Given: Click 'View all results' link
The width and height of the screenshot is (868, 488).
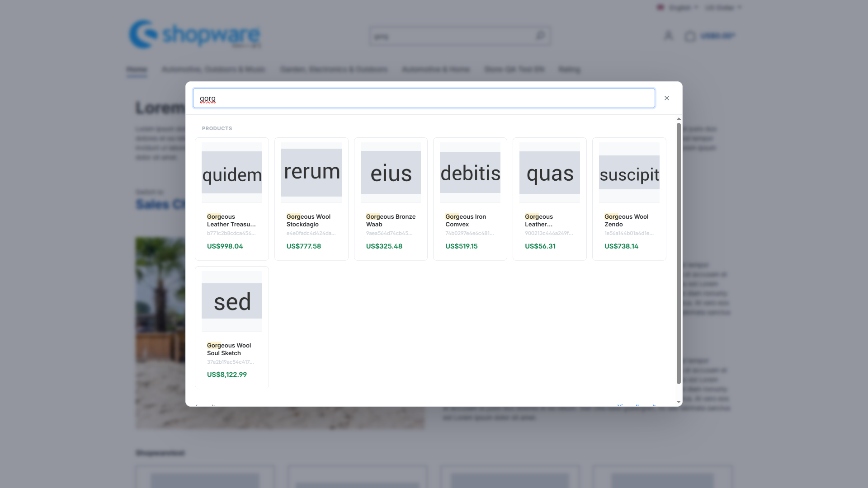Looking at the screenshot, I should click(638, 406).
